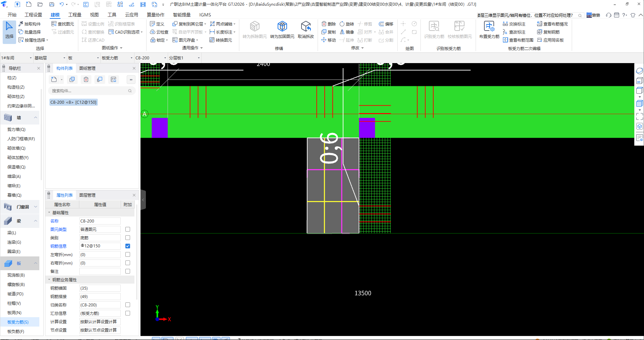Screen dimensions: 644x340
Task: Open the 开始 menu tab
Action: coord(12,15)
